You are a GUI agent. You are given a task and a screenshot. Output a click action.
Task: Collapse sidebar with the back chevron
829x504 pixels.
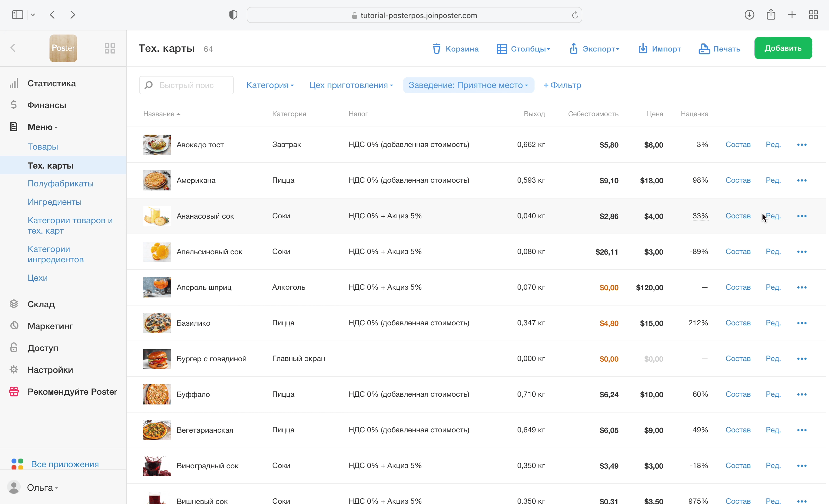(x=13, y=48)
